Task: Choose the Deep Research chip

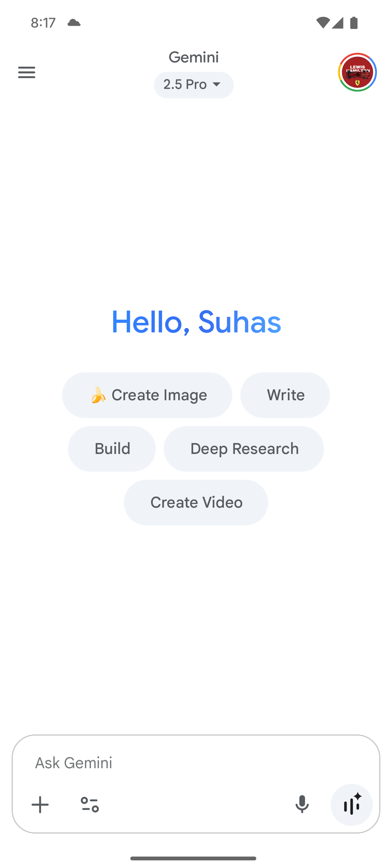Action: point(244,449)
